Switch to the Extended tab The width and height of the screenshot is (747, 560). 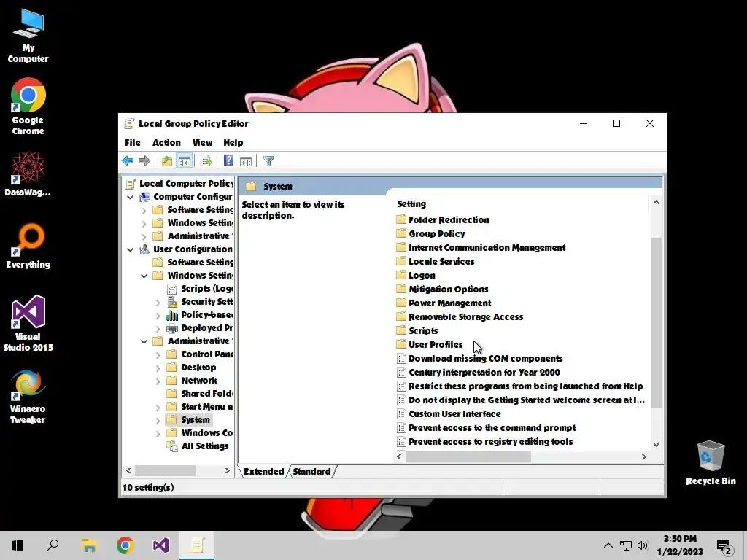(x=263, y=472)
